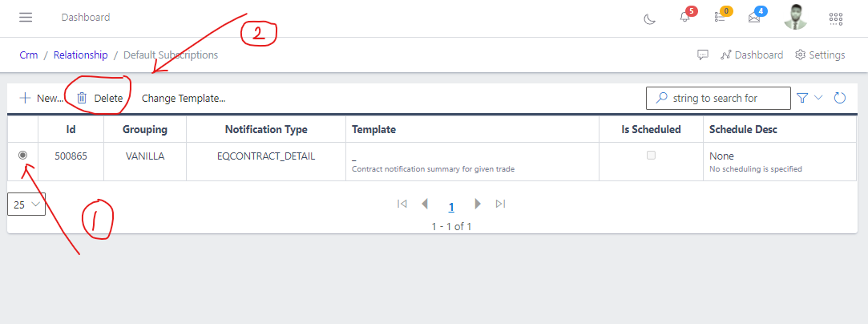Click the Default Subscriptions breadcrumb text
Viewport: 868px width, 324px height.
[x=171, y=55]
